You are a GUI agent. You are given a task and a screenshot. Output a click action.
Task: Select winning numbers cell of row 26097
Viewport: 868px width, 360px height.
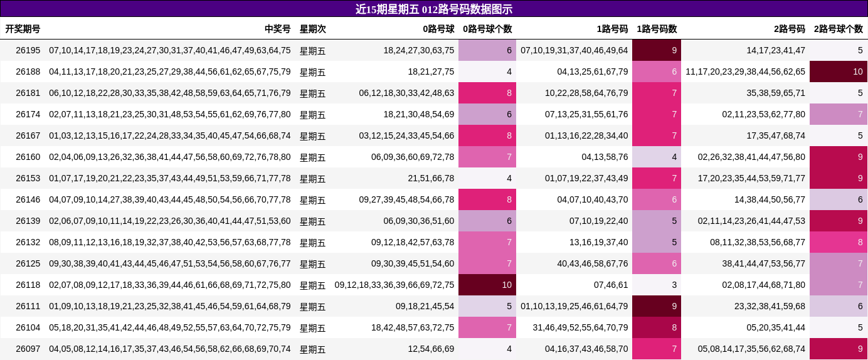click(x=170, y=349)
